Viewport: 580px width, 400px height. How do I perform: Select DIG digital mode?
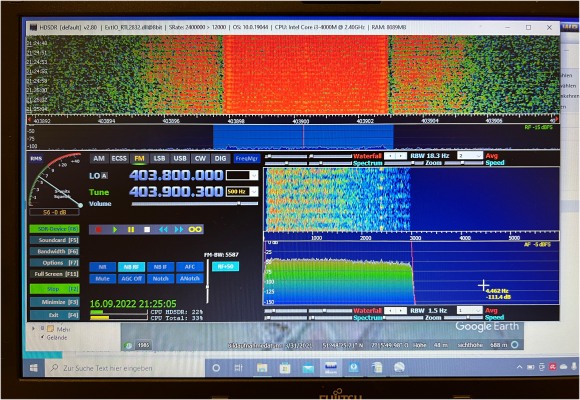[220, 159]
